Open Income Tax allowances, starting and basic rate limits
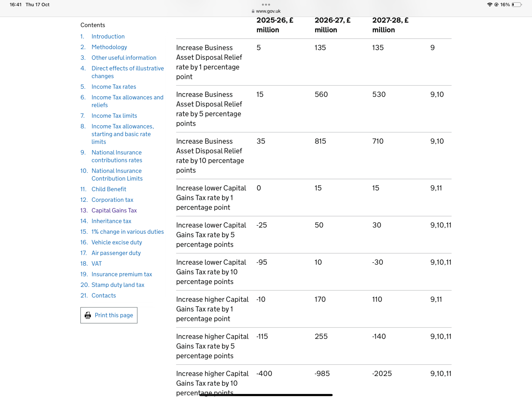The image size is (532, 399). point(123,134)
